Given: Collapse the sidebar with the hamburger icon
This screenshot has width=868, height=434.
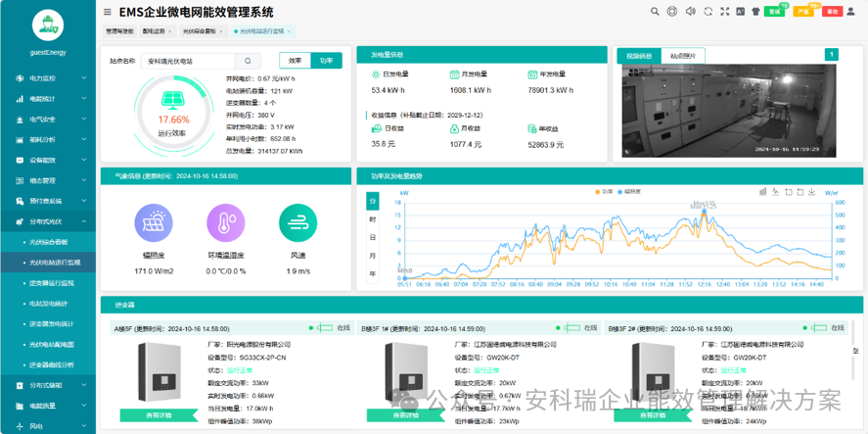Looking at the screenshot, I should pos(108,12).
